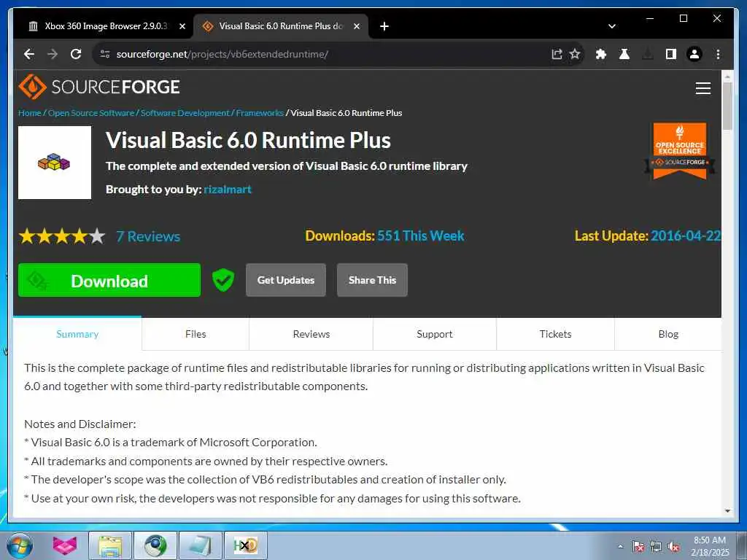This screenshot has height=560, width=747.
Task: Bookmark this page with the star icon
Action: click(575, 54)
